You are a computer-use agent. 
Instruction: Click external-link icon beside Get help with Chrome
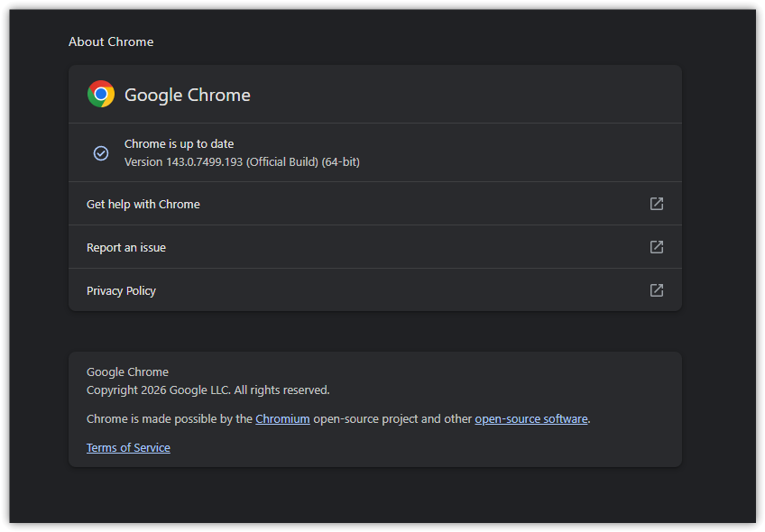657,204
